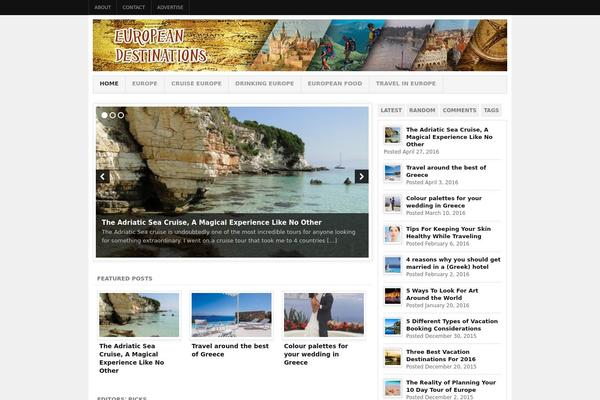The image size is (600, 400).
Task: Open sidebar link Adriatic Sea Cruise
Action: 449,137
